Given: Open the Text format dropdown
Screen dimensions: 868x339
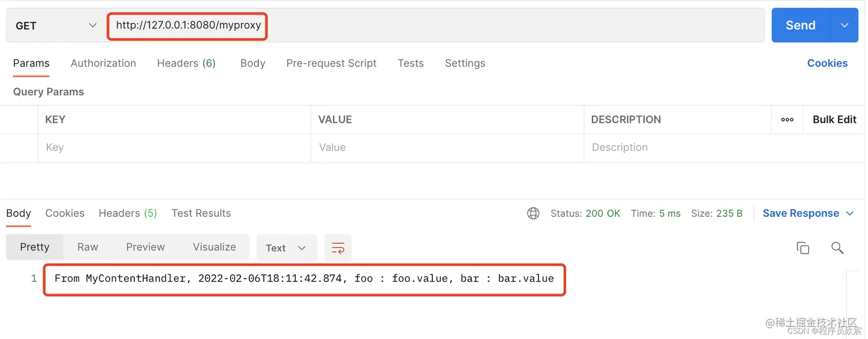Looking at the screenshot, I should 286,248.
